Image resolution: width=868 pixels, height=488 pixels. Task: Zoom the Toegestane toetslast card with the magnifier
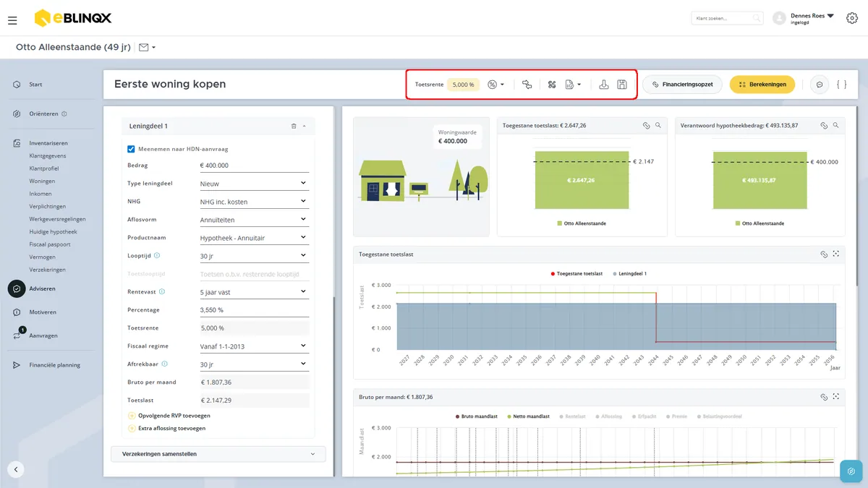[x=658, y=125]
